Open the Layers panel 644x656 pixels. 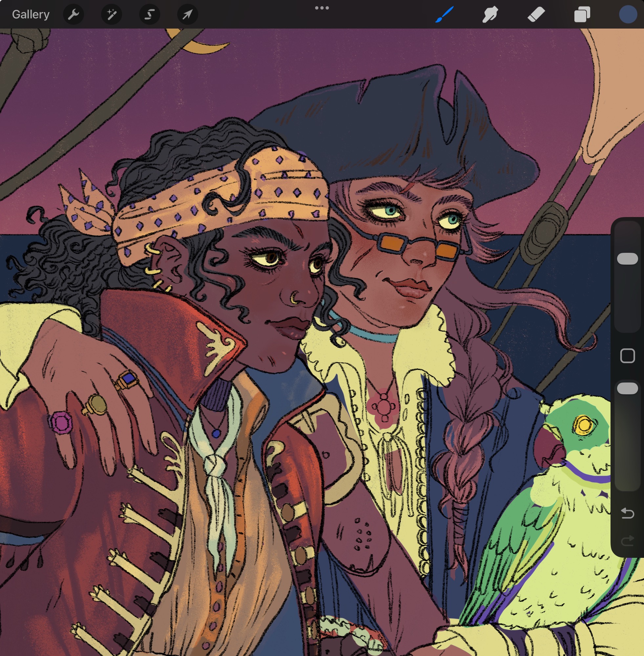coord(582,14)
